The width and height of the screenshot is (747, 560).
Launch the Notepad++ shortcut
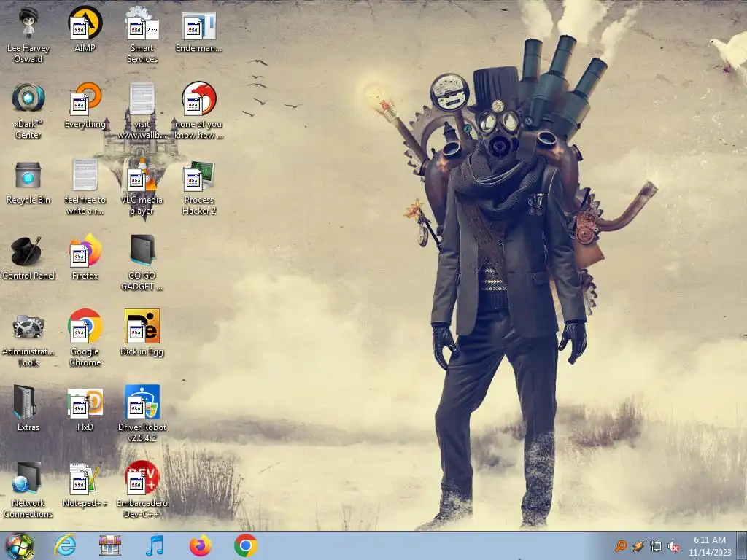click(85, 484)
